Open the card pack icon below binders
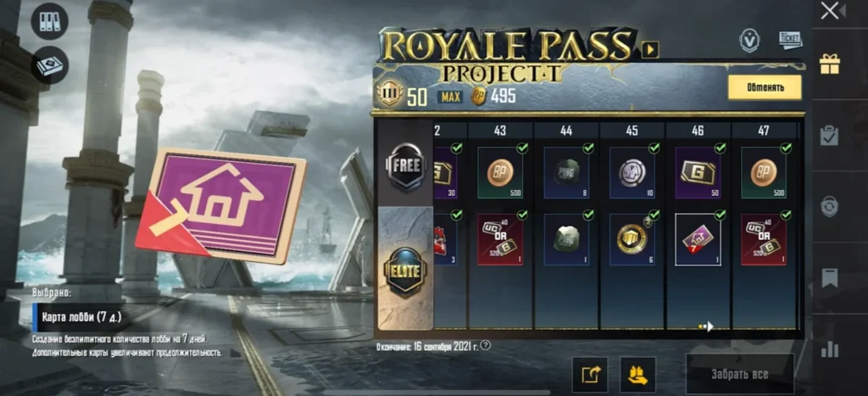The height and width of the screenshot is (396, 868). click(x=49, y=65)
